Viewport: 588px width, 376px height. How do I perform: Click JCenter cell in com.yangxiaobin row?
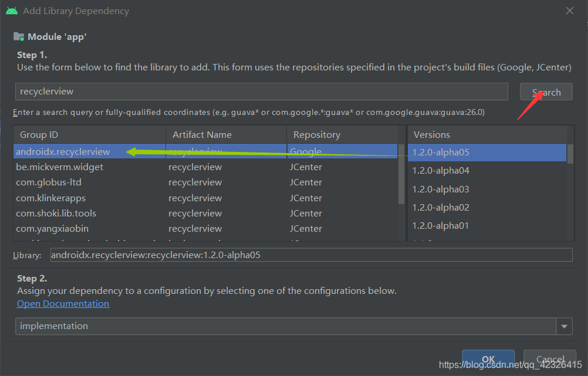(x=306, y=229)
